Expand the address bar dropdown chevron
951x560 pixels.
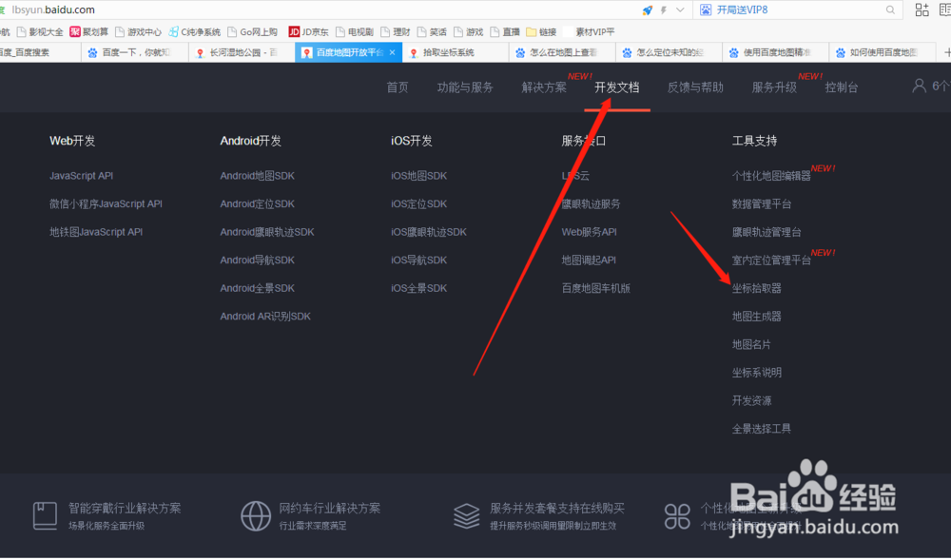pyautogui.click(x=680, y=10)
